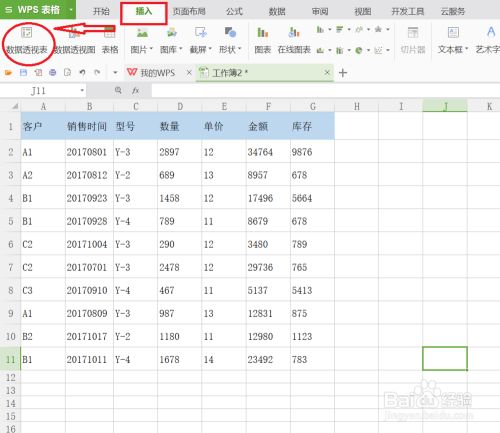Open the WPS 表格 application menu dropdown

pos(71,10)
